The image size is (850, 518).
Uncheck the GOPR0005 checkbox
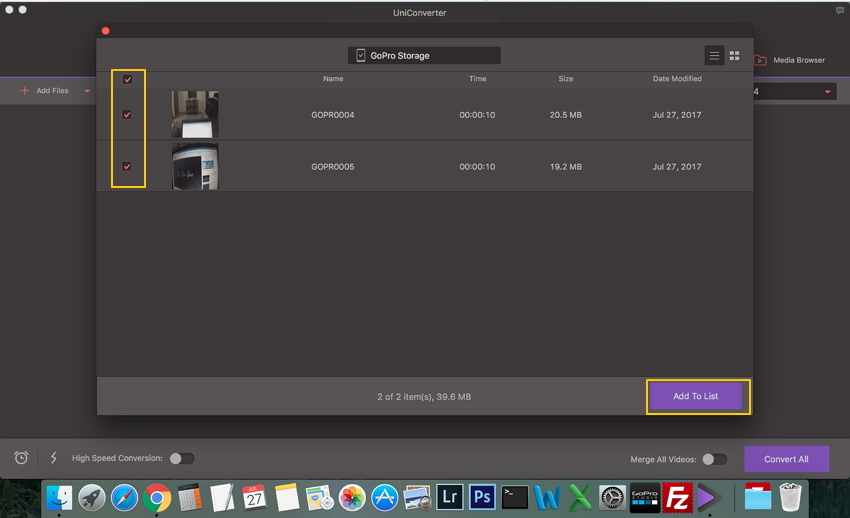click(x=127, y=166)
